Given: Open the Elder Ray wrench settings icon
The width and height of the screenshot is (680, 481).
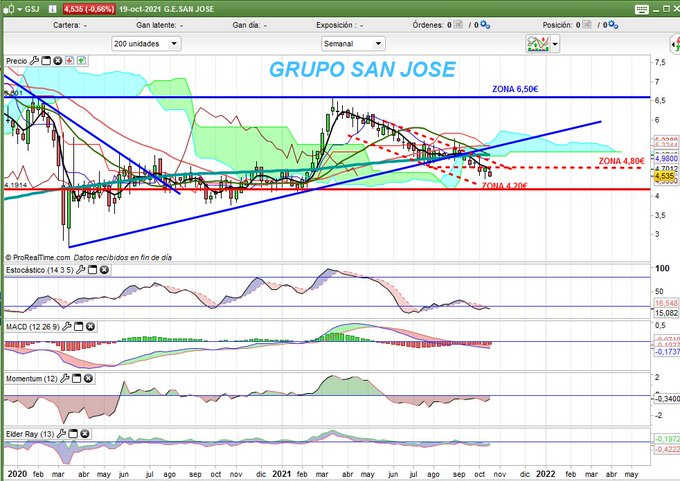Looking at the screenshot, I should click(61, 434).
